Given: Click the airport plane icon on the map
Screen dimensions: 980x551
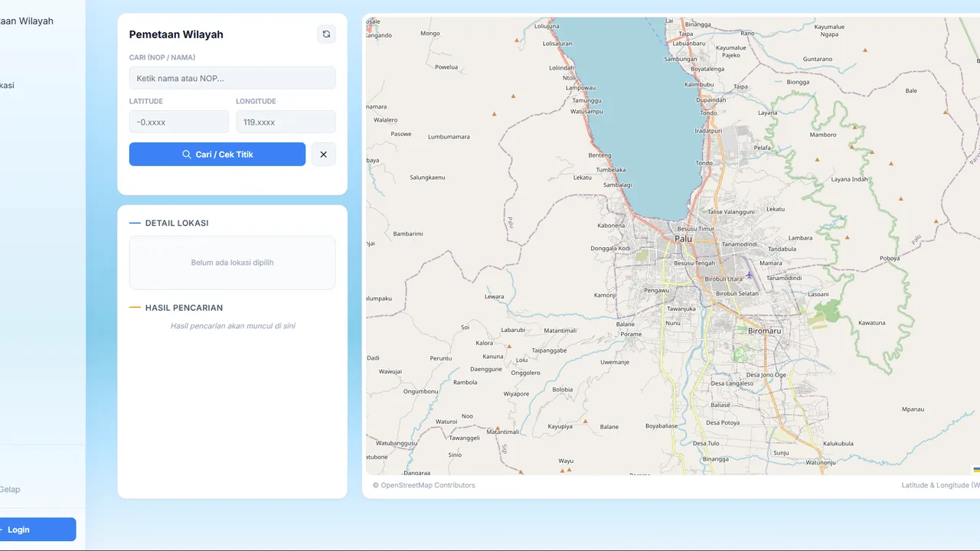Looking at the screenshot, I should (749, 275).
